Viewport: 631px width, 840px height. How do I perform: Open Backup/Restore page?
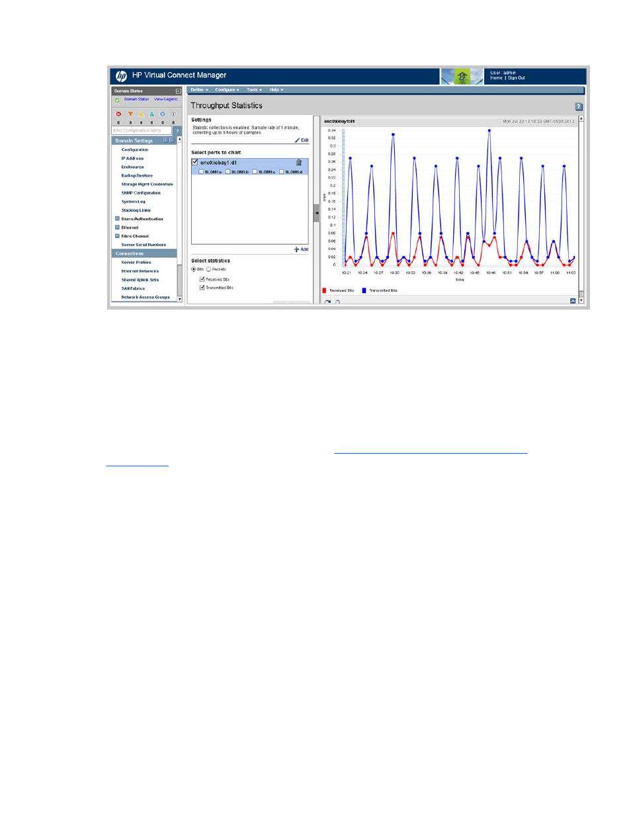(137, 176)
